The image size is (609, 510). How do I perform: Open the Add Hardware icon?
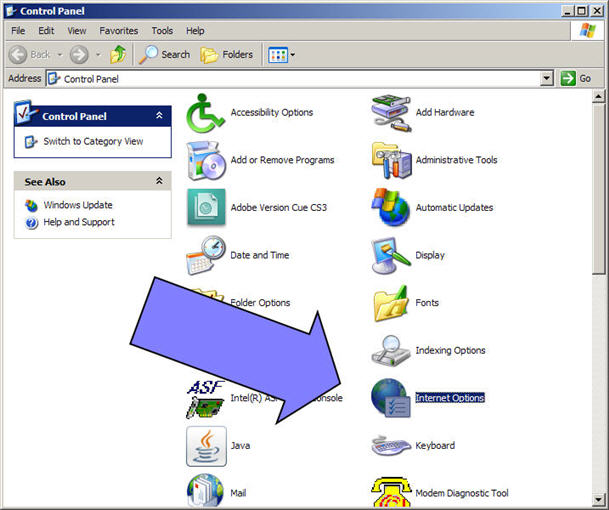(x=391, y=113)
